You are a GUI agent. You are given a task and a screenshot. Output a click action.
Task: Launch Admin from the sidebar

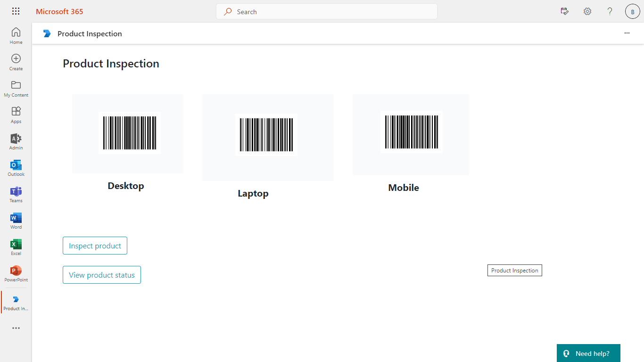16,141
